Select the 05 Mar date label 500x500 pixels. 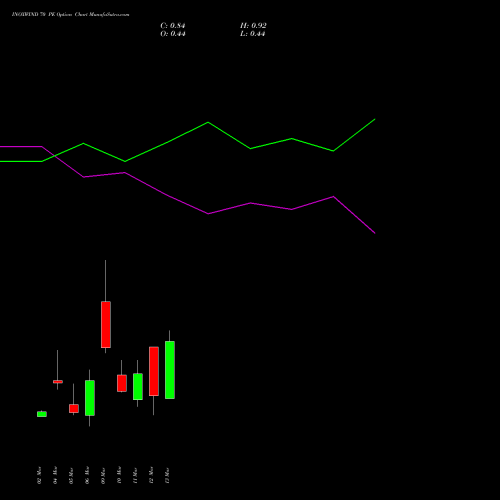pyautogui.click(x=71, y=476)
